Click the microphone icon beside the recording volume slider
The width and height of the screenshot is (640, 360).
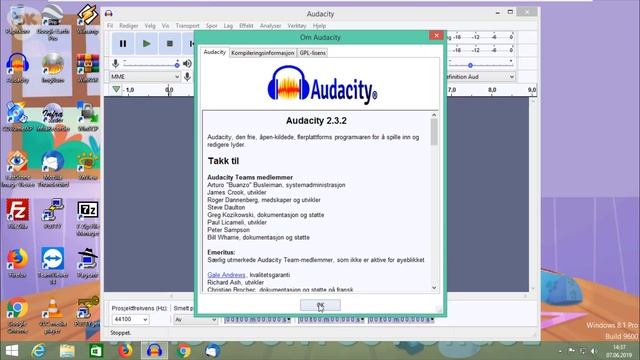click(116, 63)
